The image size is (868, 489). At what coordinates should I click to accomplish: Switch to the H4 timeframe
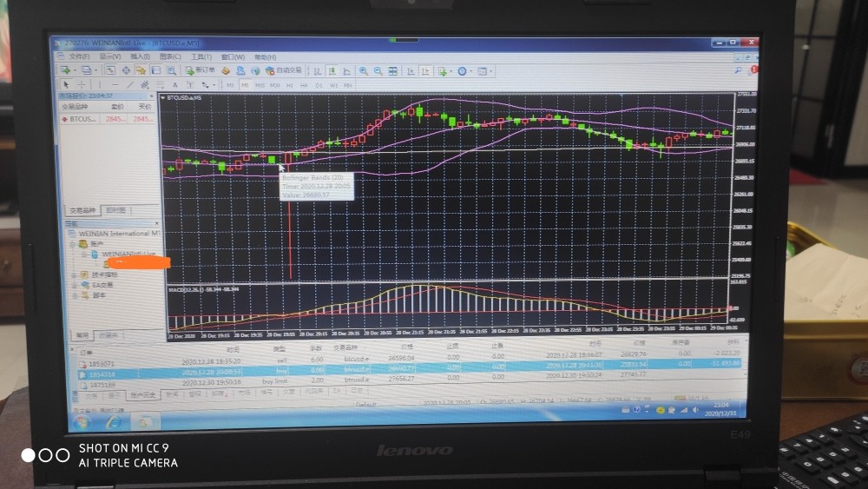pyautogui.click(x=304, y=85)
